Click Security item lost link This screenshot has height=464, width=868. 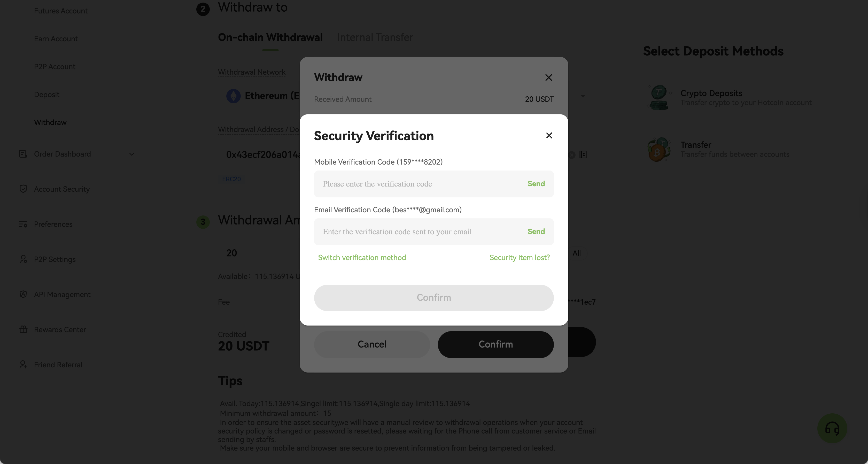[x=519, y=257]
